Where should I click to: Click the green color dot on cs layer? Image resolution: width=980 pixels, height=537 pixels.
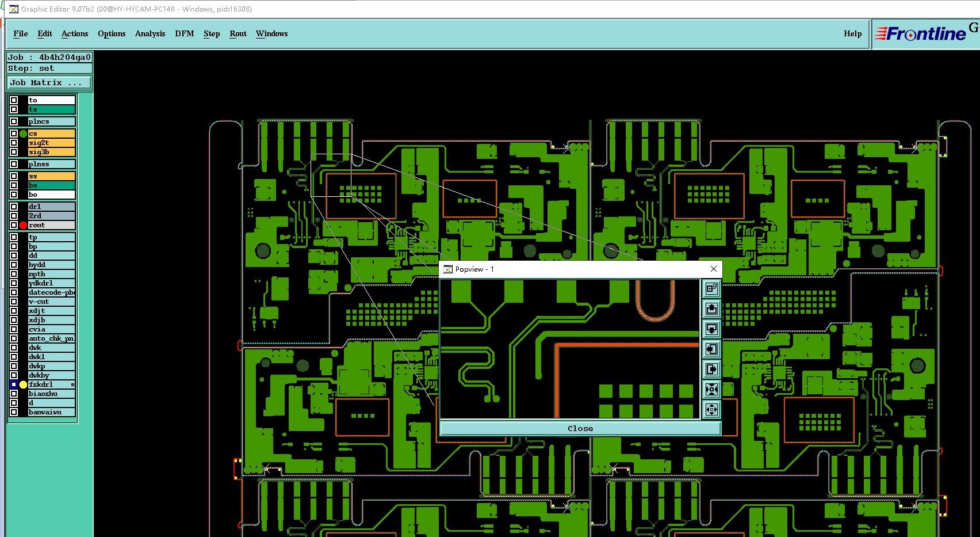[23, 134]
